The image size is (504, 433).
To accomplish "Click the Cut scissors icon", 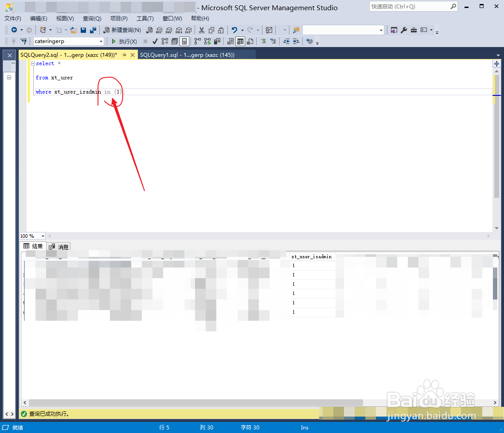I will click(x=202, y=30).
